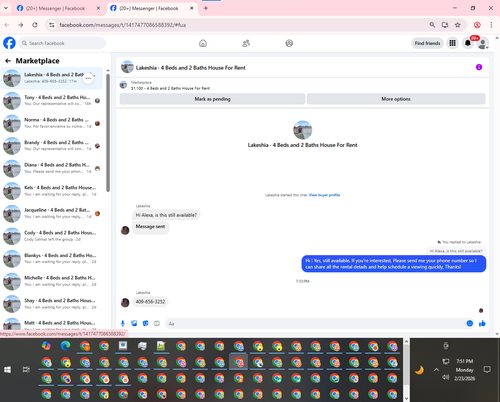Viewport: 500px width, 402px height.
Task: Open the zoom magnifier icon in address bar
Action: point(432,25)
